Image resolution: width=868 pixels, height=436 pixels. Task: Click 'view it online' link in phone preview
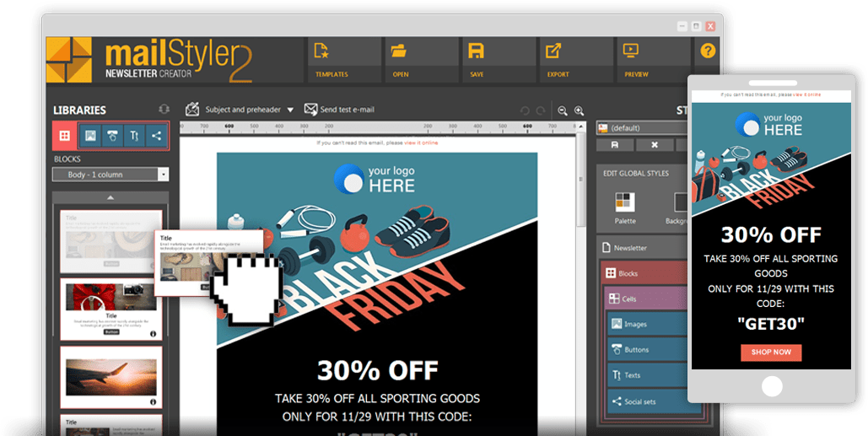click(806, 94)
